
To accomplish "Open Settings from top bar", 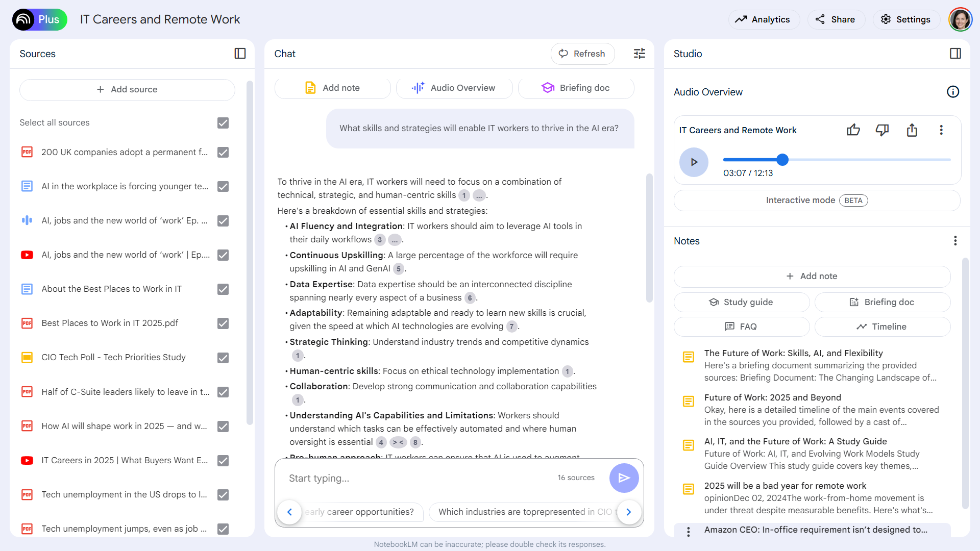I will (905, 19).
